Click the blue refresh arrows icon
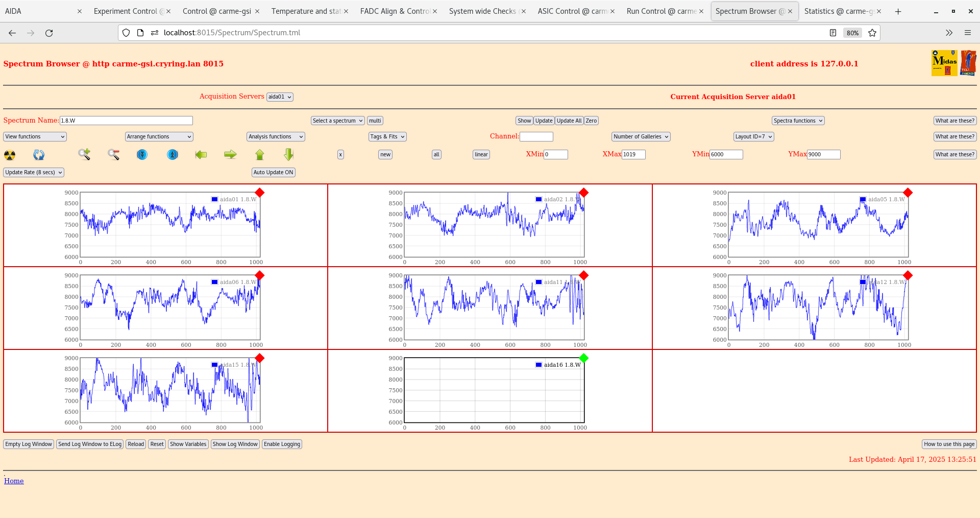This screenshot has height=518, width=980. [39, 155]
